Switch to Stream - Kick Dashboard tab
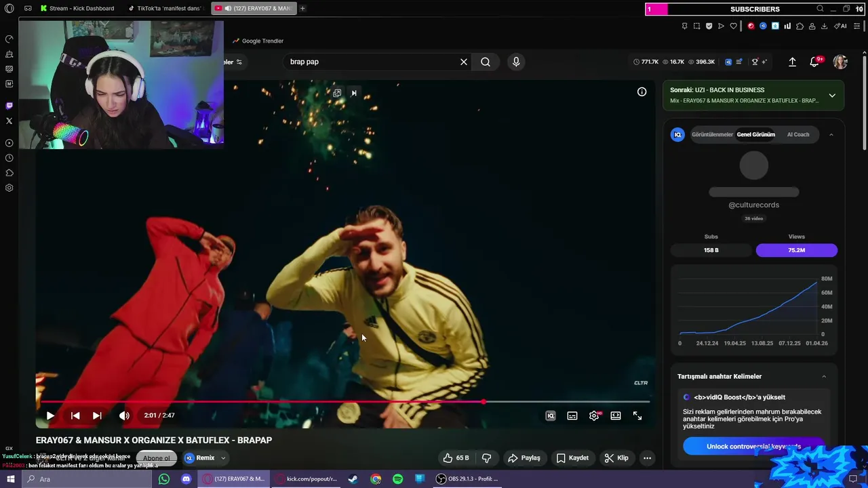 click(x=77, y=8)
